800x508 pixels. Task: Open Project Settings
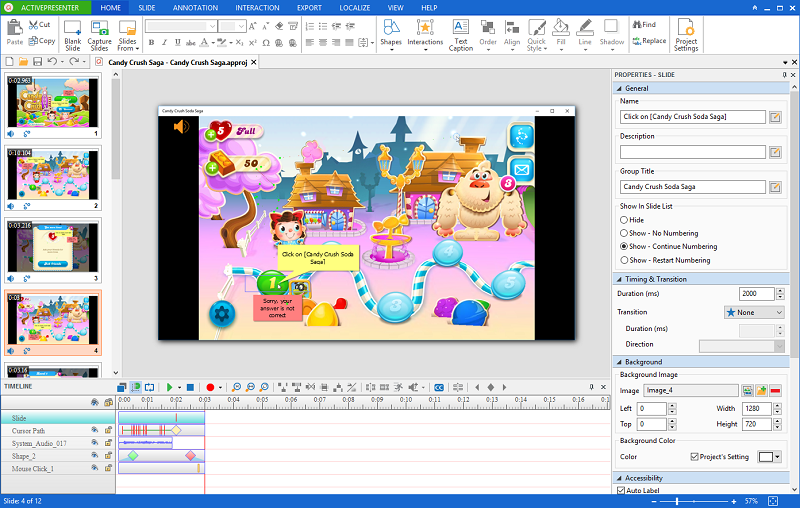pos(686,35)
